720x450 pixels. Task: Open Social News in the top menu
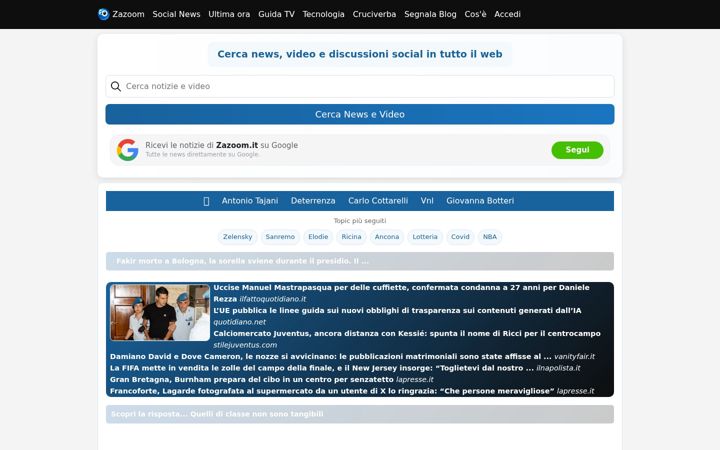pyautogui.click(x=176, y=14)
